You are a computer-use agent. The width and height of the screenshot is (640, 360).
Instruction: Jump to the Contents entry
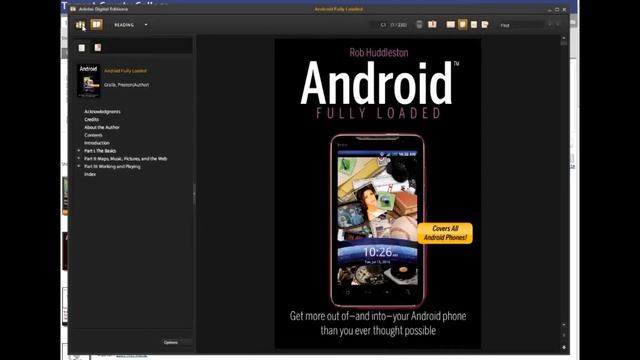[93, 135]
